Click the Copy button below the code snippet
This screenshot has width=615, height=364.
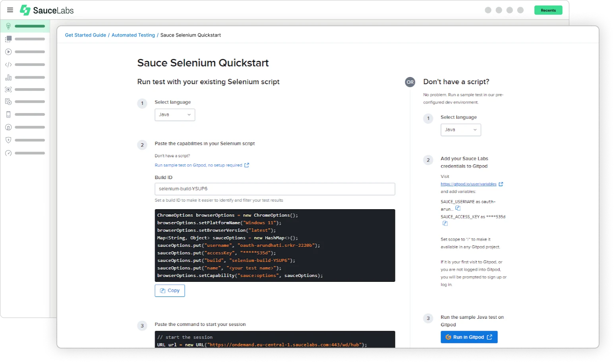(170, 290)
